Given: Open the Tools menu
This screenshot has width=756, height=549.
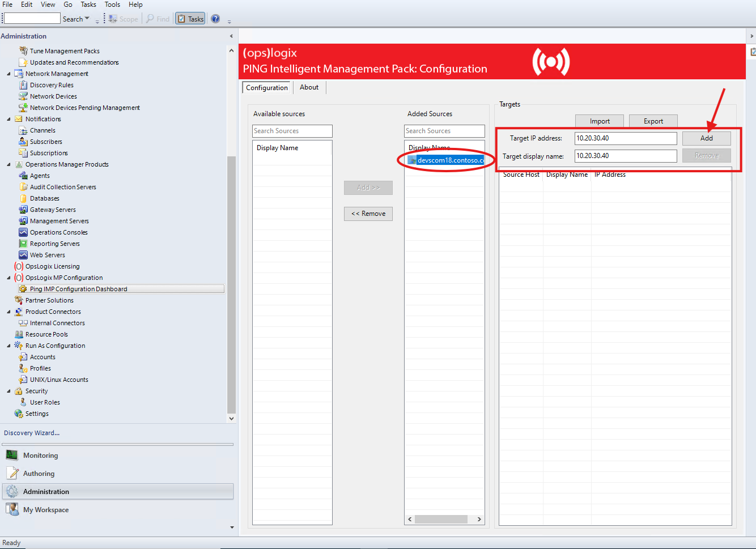Looking at the screenshot, I should pos(112,5).
